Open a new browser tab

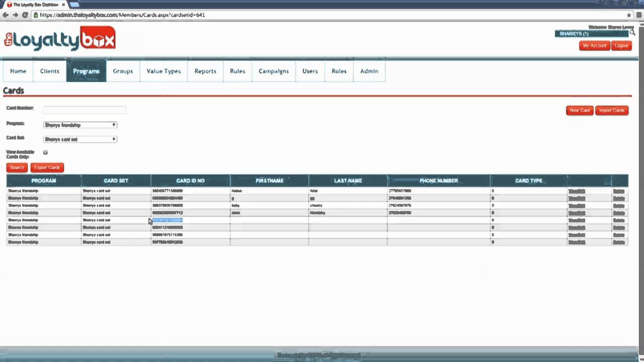[74, 5]
